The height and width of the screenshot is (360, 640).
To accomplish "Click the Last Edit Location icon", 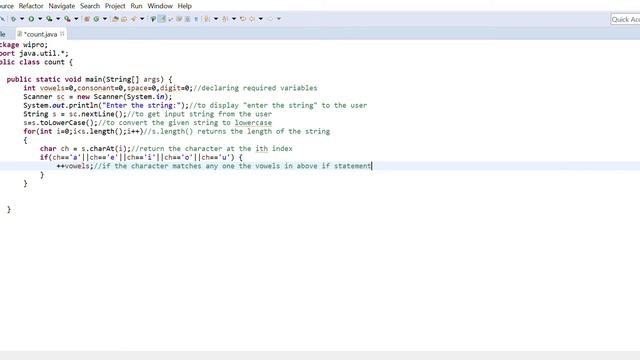I will (x=243, y=19).
